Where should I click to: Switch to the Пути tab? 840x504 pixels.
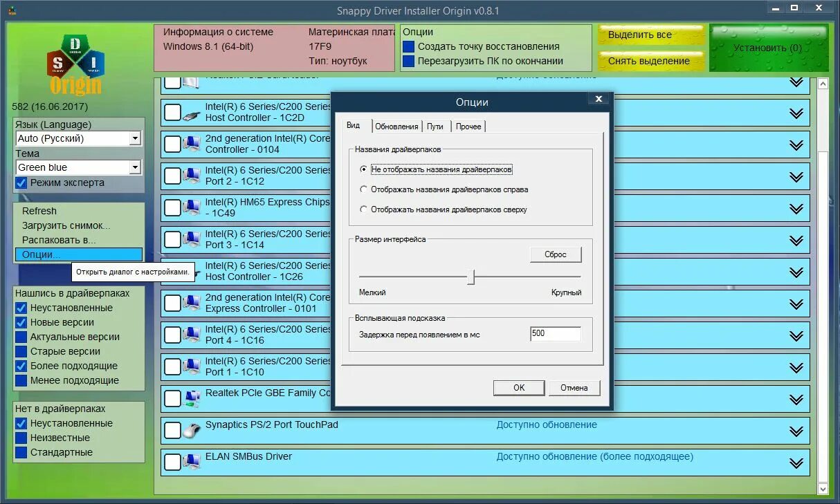click(435, 127)
